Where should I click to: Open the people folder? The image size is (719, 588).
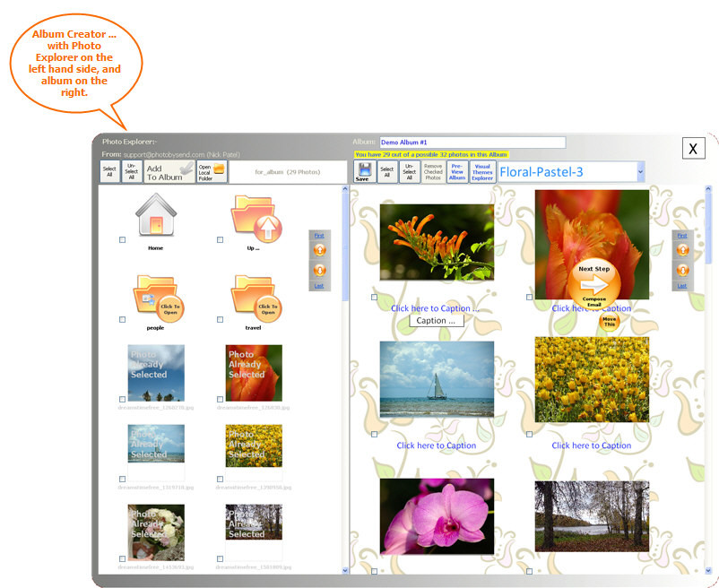[158, 298]
